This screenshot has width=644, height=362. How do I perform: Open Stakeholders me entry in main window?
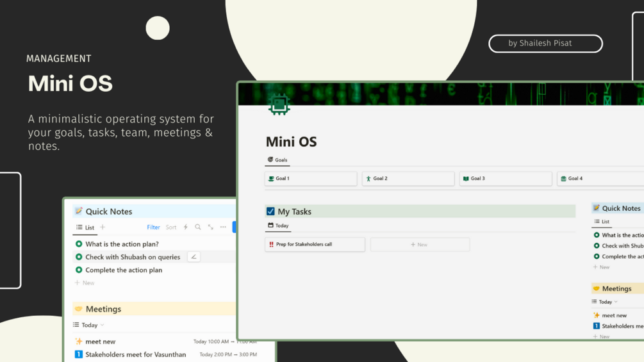tap(623, 326)
